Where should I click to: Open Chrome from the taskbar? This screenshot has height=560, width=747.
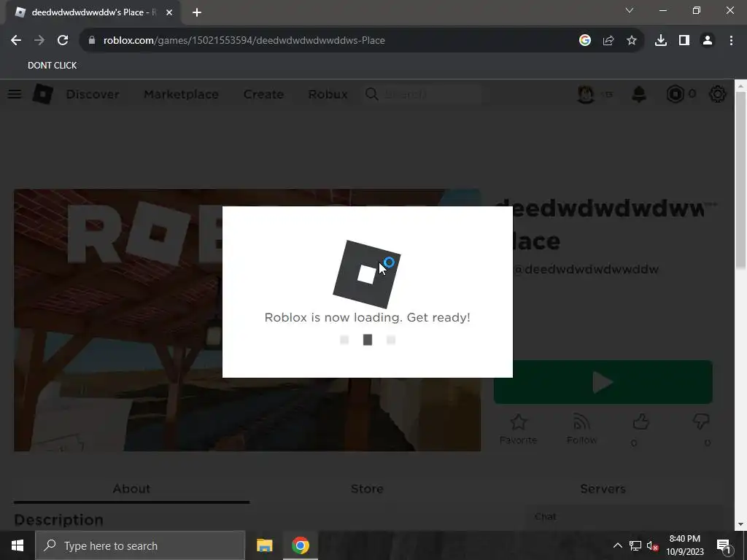[301, 545]
